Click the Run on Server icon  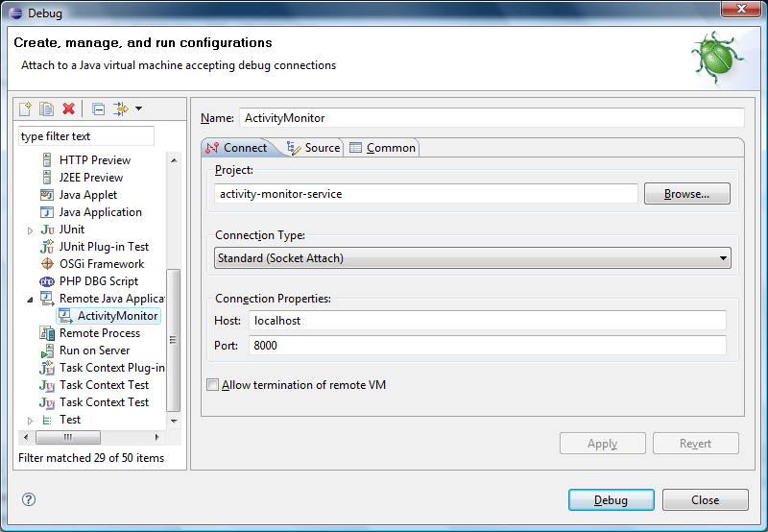[x=47, y=351]
